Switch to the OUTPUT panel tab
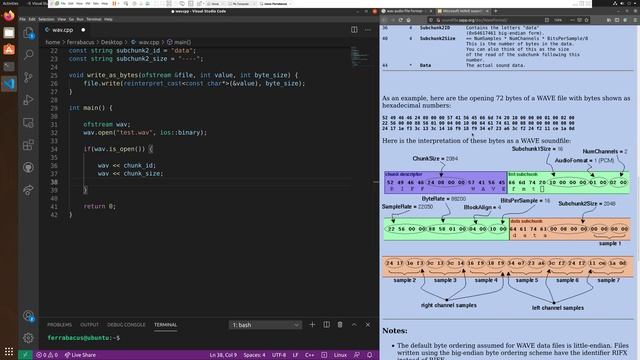Screen dimensions: 640x360 pyautogui.click(x=89, y=324)
